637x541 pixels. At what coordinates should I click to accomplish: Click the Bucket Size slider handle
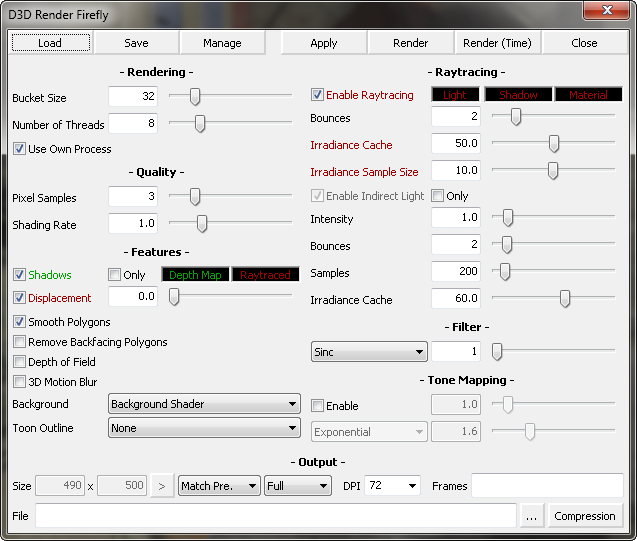pyautogui.click(x=195, y=97)
